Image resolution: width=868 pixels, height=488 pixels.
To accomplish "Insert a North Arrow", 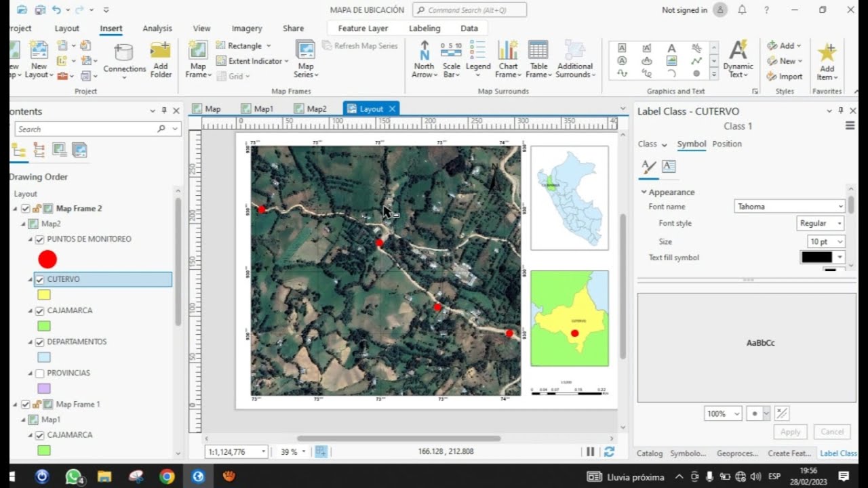I will point(424,60).
